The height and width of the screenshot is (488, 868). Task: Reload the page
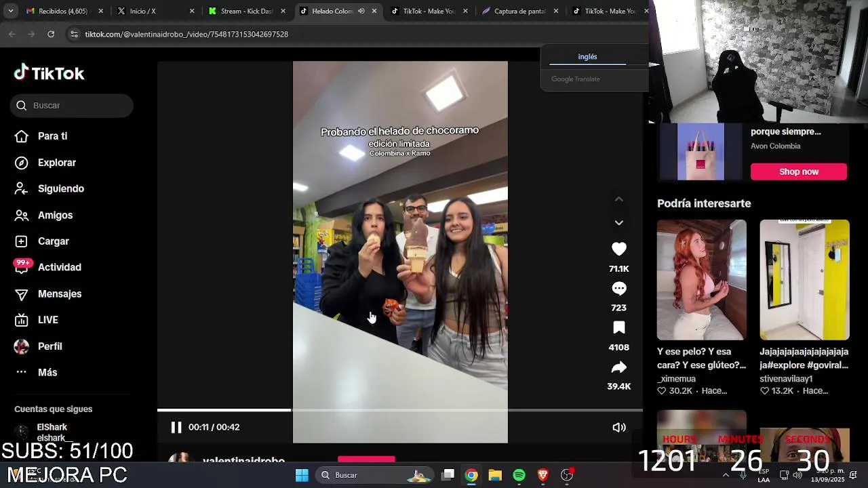point(51,34)
